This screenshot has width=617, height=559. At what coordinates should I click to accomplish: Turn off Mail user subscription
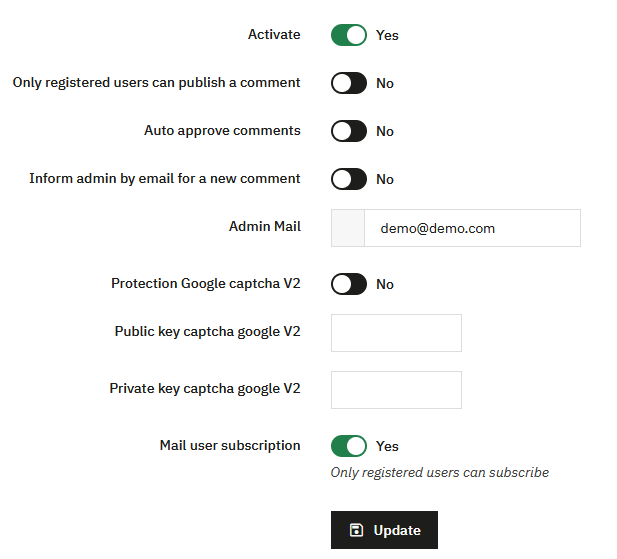pyautogui.click(x=349, y=446)
